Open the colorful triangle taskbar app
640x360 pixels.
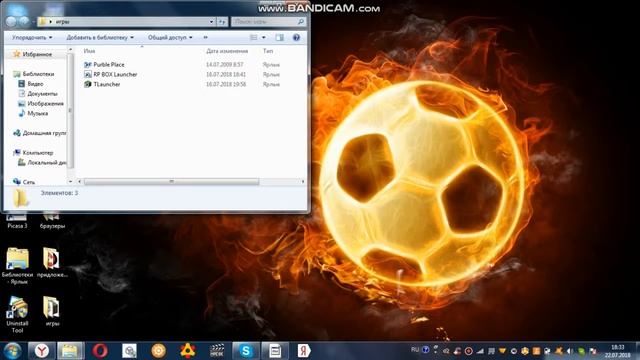coord(187,351)
